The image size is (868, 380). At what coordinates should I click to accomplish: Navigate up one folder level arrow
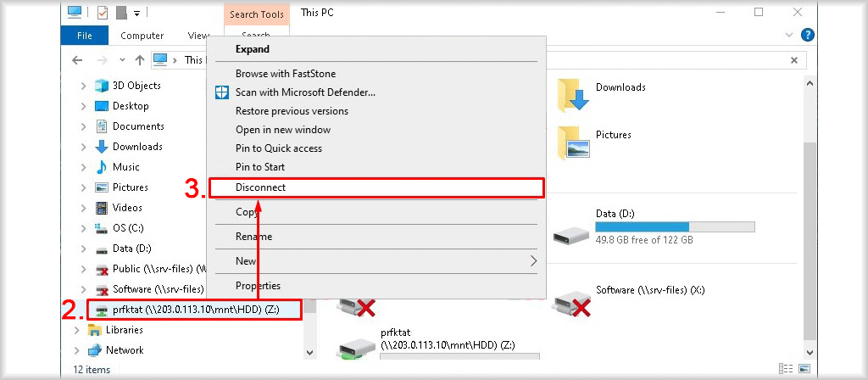pyautogui.click(x=140, y=60)
